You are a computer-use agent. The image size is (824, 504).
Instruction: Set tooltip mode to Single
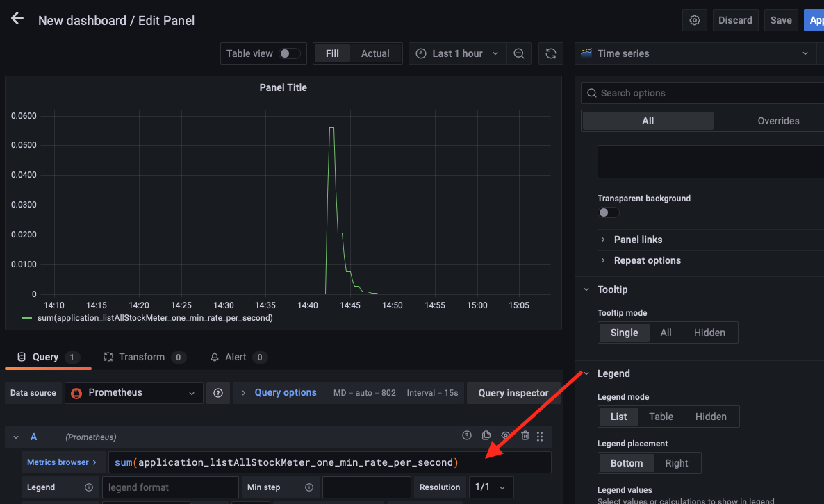point(625,333)
